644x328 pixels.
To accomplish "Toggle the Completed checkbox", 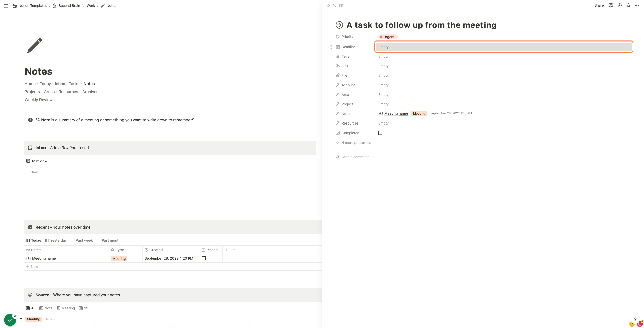I will [x=380, y=133].
